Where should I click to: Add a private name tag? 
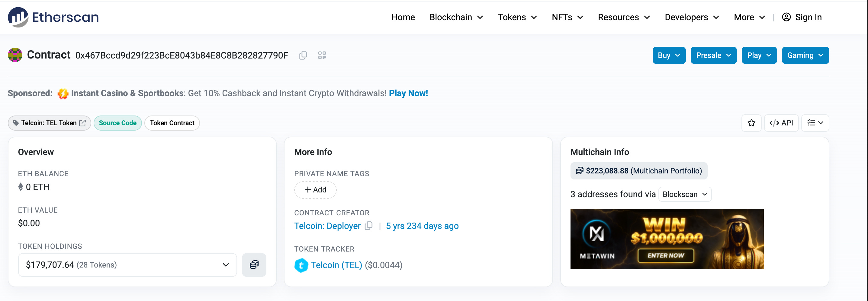(315, 190)
